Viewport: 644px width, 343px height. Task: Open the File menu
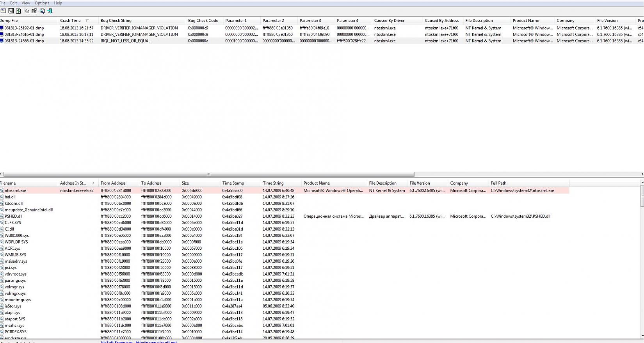3,3
